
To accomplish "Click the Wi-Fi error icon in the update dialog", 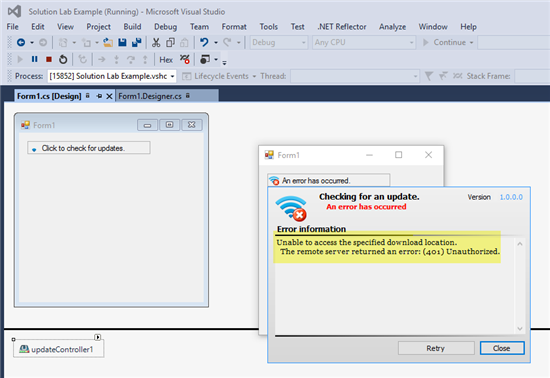I will pos(291,209).
